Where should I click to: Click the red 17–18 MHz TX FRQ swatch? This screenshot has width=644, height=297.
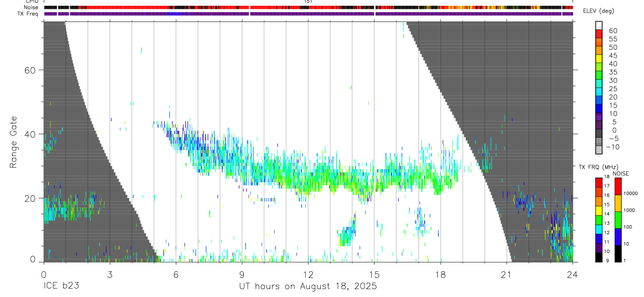coord(599,182)
